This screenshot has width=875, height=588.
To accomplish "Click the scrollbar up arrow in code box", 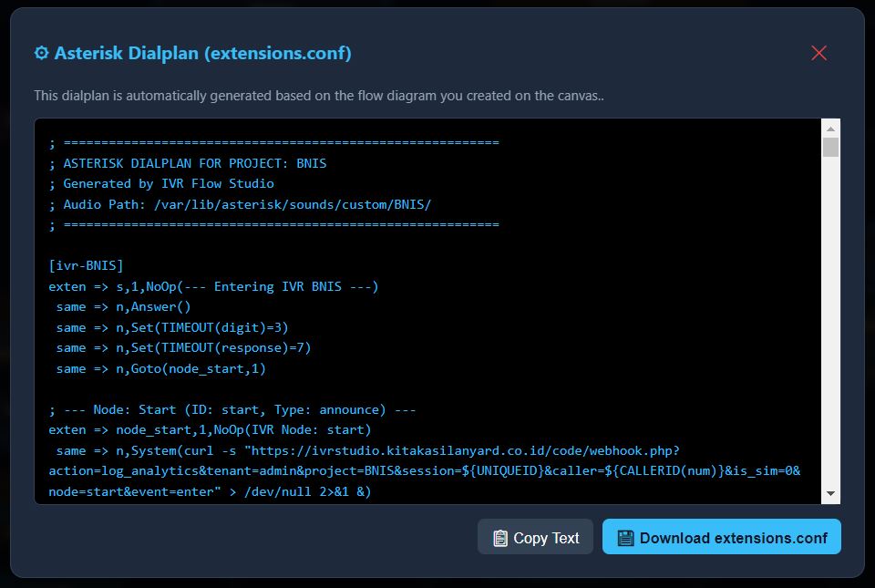I will (x=830, y=129).
